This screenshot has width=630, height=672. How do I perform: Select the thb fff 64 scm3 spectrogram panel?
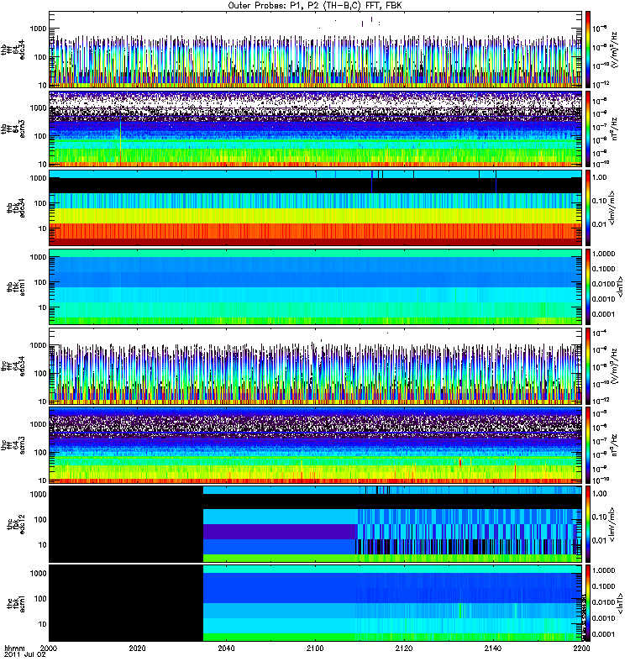(316, 129)
